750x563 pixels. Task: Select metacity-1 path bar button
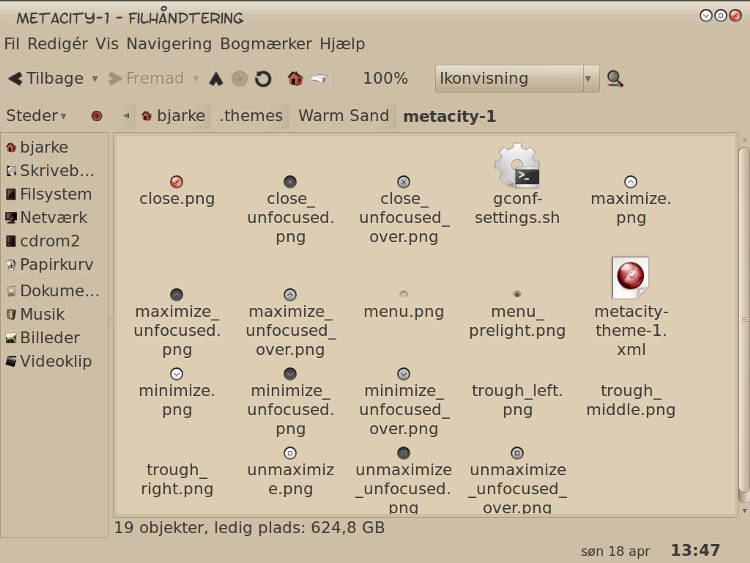[x=449, y=116]
